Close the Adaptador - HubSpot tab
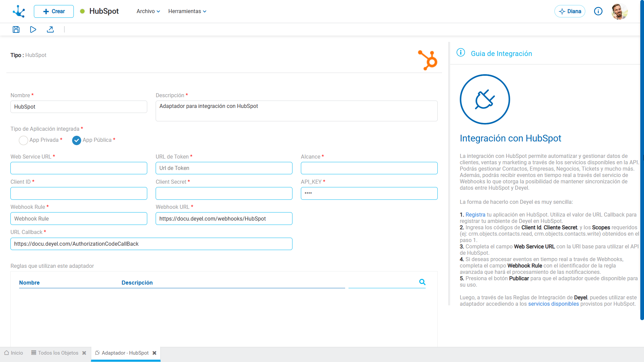 [x=154, y=353]
